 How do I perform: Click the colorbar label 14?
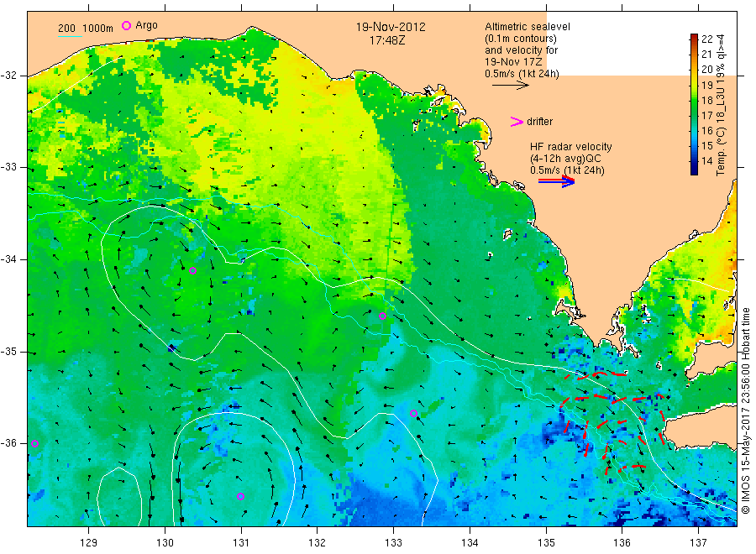coord(706,161)
